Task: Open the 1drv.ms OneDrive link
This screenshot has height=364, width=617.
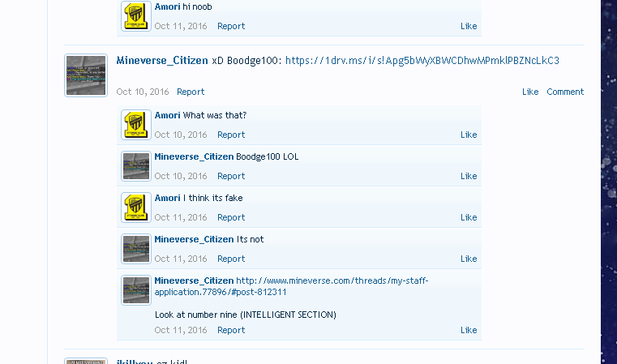Action: (422, 61)
